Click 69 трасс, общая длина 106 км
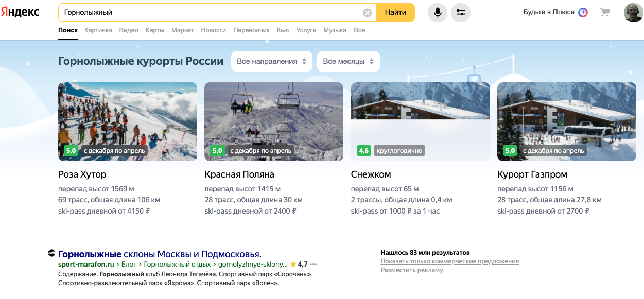 tap(109, 200)
